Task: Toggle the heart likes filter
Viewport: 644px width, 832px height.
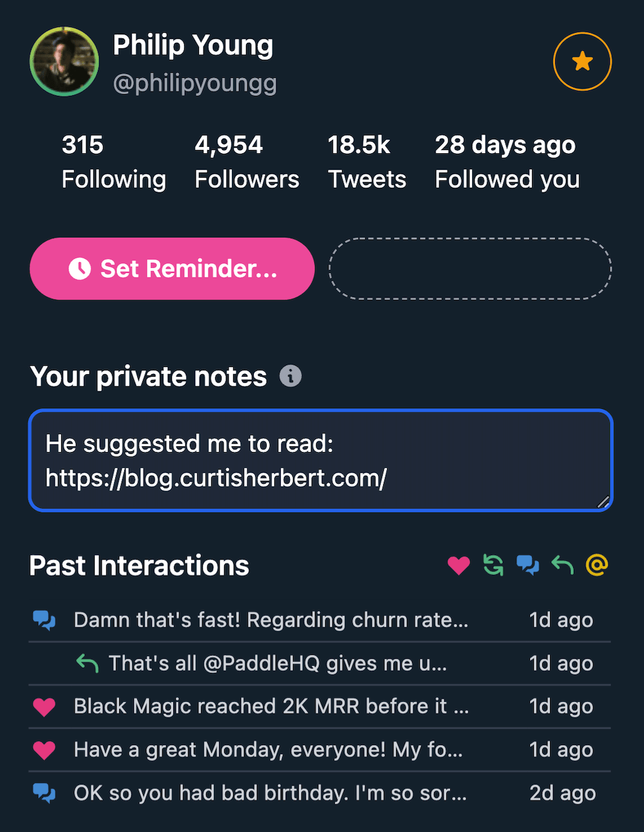Action: pyautogui.click(x=459, y=565)
